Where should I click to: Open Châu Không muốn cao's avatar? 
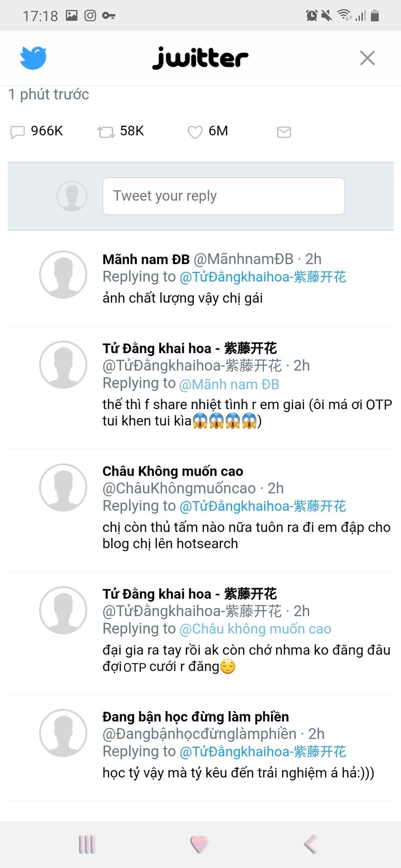click(63, 487)
